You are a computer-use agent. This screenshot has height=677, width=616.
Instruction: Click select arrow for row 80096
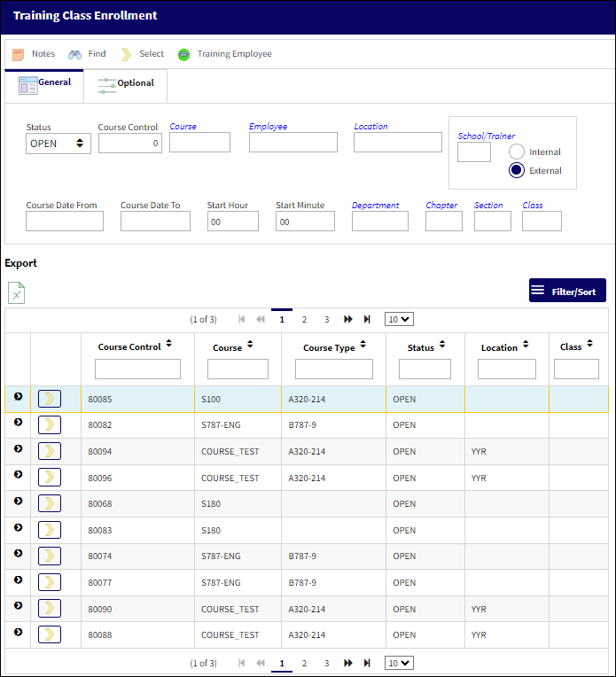(50, 478)
